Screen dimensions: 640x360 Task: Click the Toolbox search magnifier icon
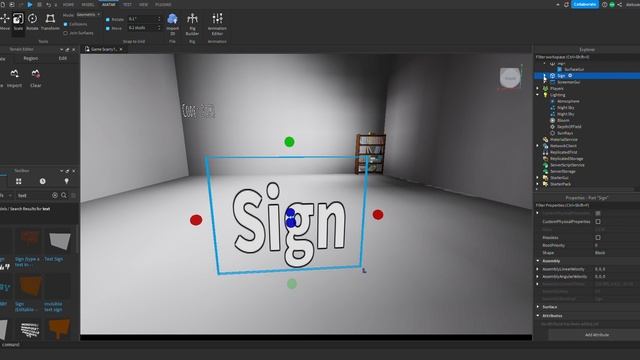click(x=64, y=196)
